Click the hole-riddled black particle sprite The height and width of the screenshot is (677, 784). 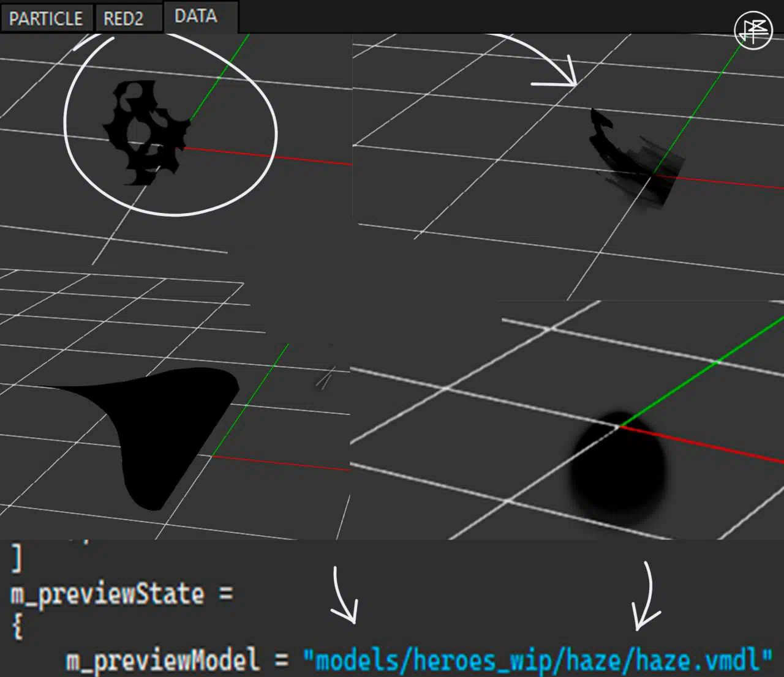coord(147,132)
